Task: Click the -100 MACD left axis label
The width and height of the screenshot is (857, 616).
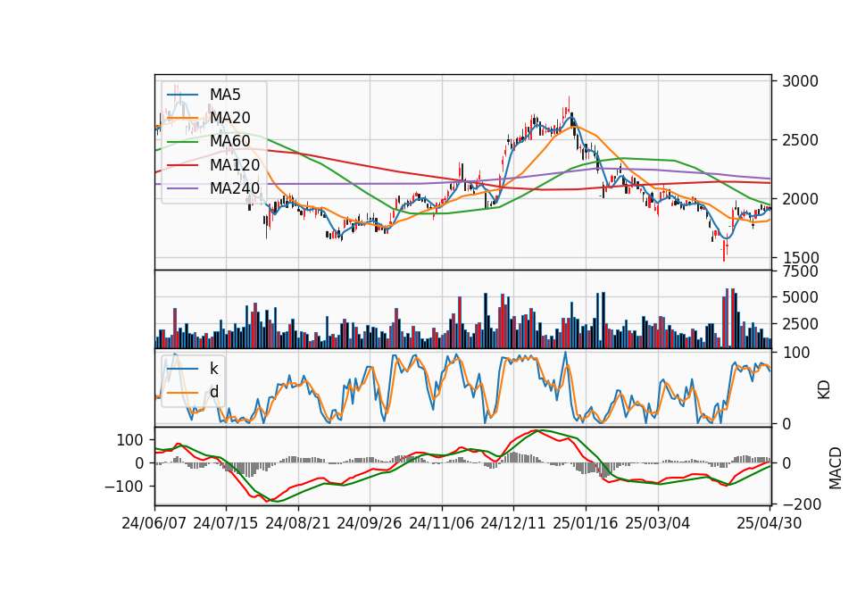Action: (124, 487)
